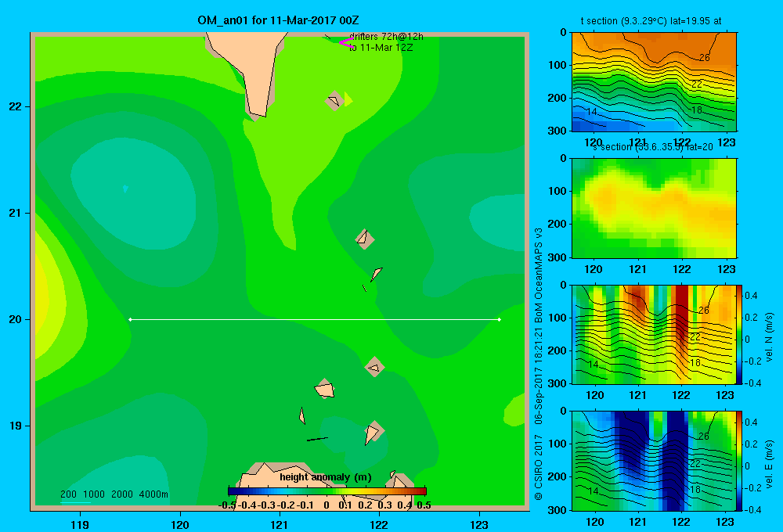Image resolution: width=783 pixels, height=532 pixels.
Task: Click the longitude 119 tick label on main map
Action: coord(80,524)
